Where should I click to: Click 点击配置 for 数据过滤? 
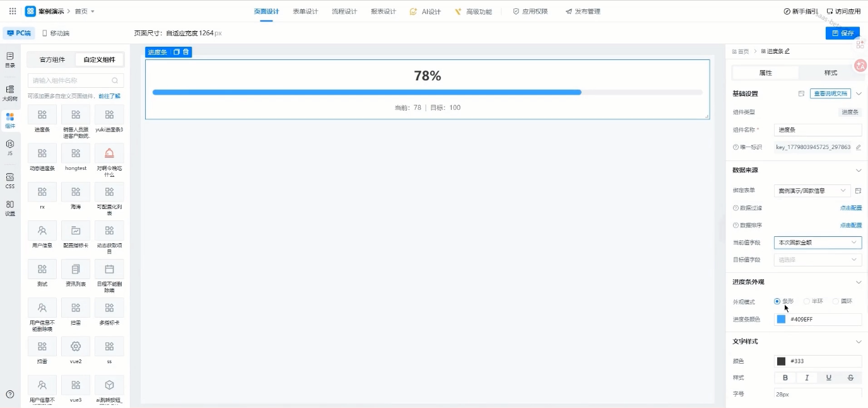point(850,208)
